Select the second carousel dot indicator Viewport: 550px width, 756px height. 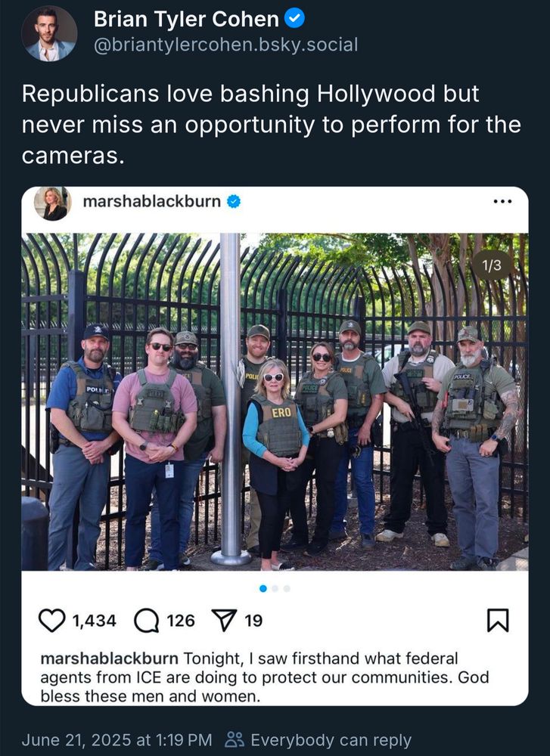(x=275, y=588)
